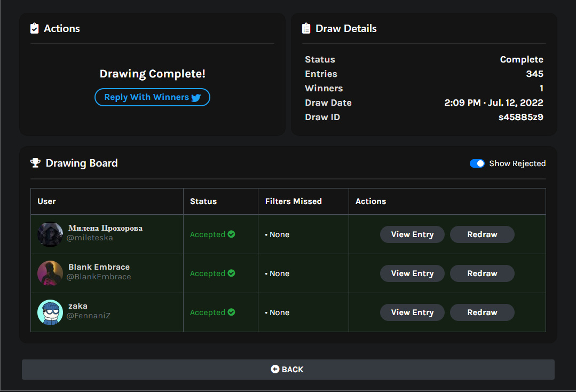Click the User column header

pos(46,201)
